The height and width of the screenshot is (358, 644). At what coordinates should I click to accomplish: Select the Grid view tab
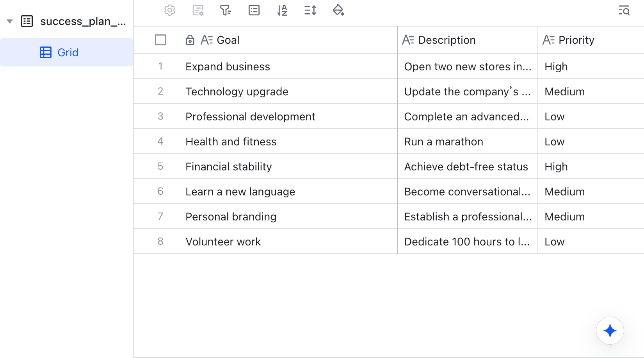(x=67, y=52)
